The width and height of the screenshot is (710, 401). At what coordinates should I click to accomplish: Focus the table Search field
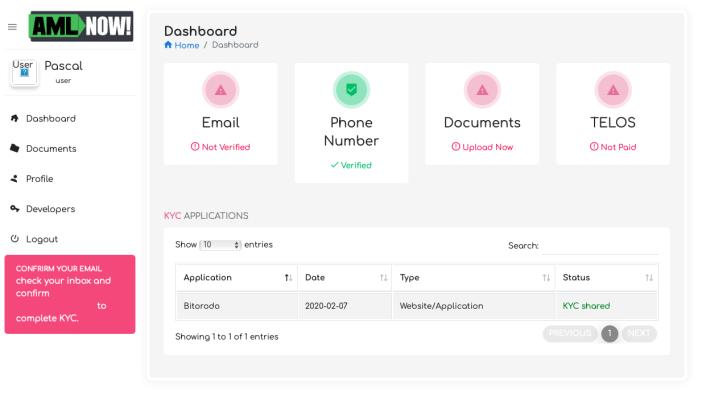click(600, 246)
